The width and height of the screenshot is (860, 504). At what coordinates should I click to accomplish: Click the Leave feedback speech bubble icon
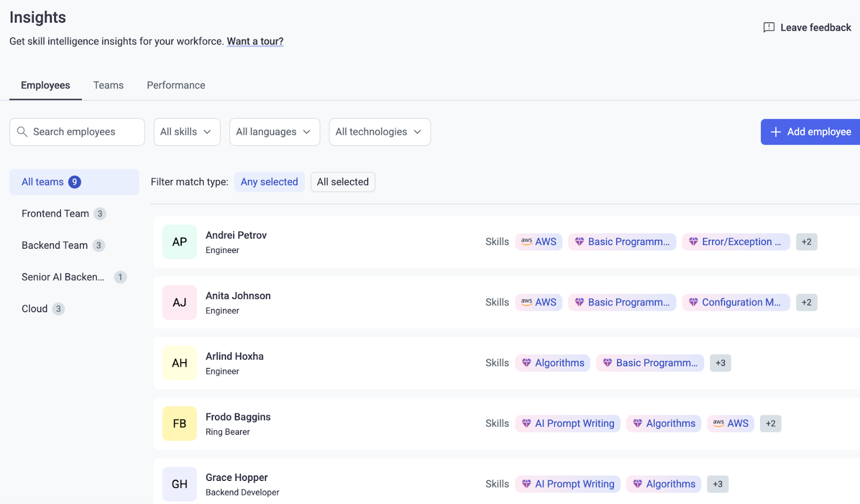tap(769, 27)
